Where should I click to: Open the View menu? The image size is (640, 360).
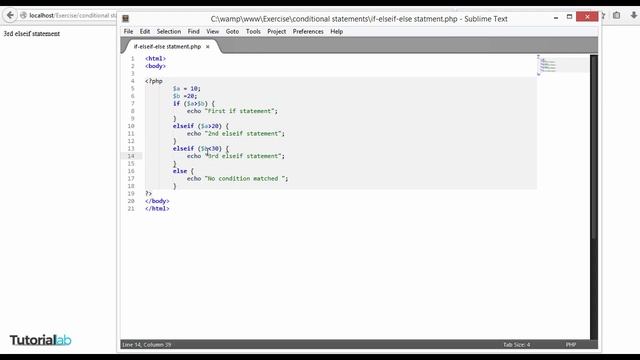pyautogui.click(x=212, y=31)
